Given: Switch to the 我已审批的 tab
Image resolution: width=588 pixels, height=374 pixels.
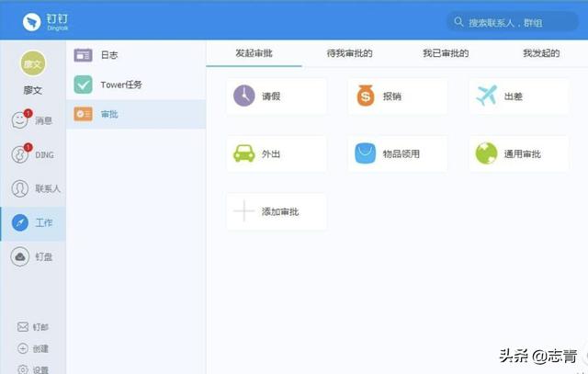Looking at the screenshot, I should pyautogui.click(x=446, y=53).
